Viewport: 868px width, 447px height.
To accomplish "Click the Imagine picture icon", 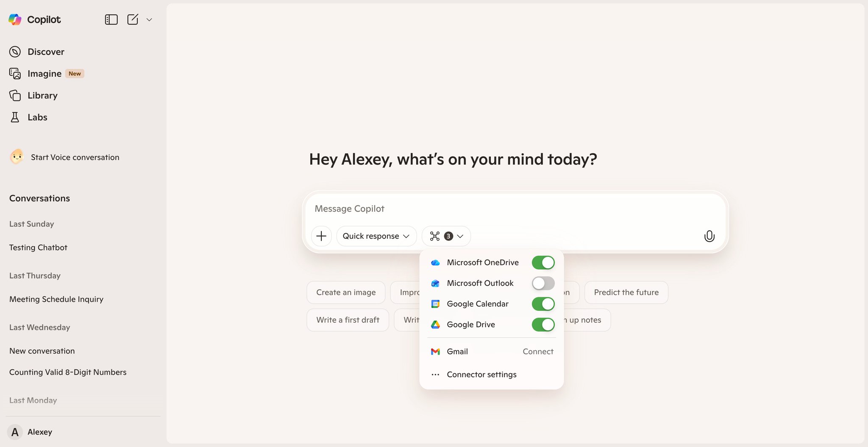I will point(15,74).
